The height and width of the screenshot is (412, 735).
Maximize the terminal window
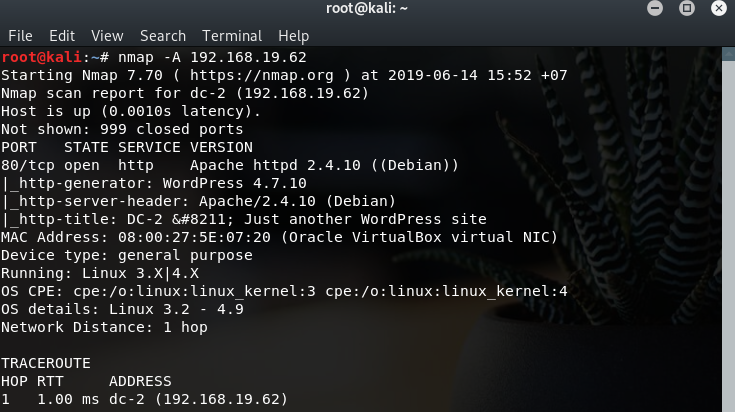click(687, 9)
